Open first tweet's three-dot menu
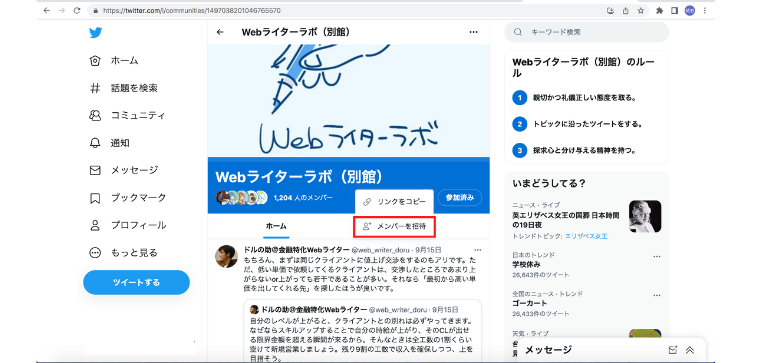 pyautogui.click(x=478, y=250)
